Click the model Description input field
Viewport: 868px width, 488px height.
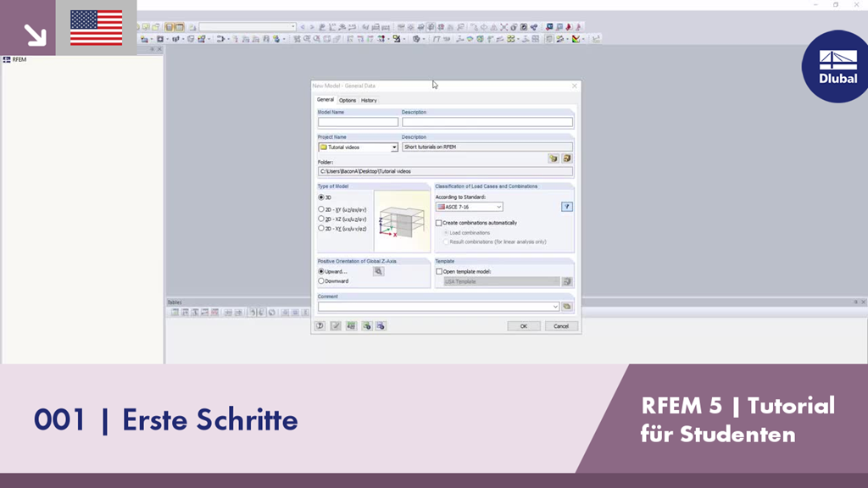pyautogui.click(x=487, y=122)
